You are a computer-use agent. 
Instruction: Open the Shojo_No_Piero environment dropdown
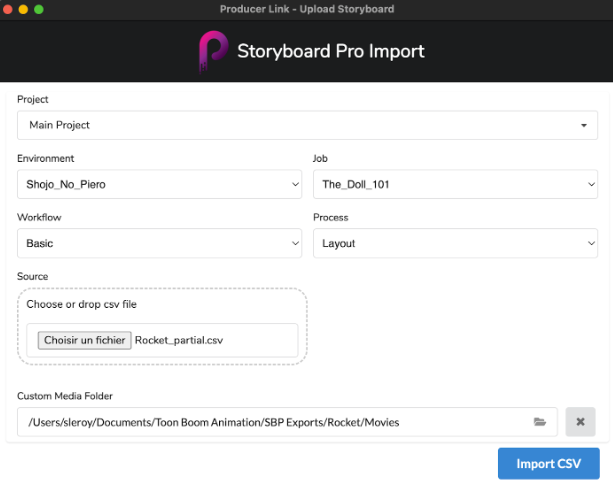click(160, 184)
